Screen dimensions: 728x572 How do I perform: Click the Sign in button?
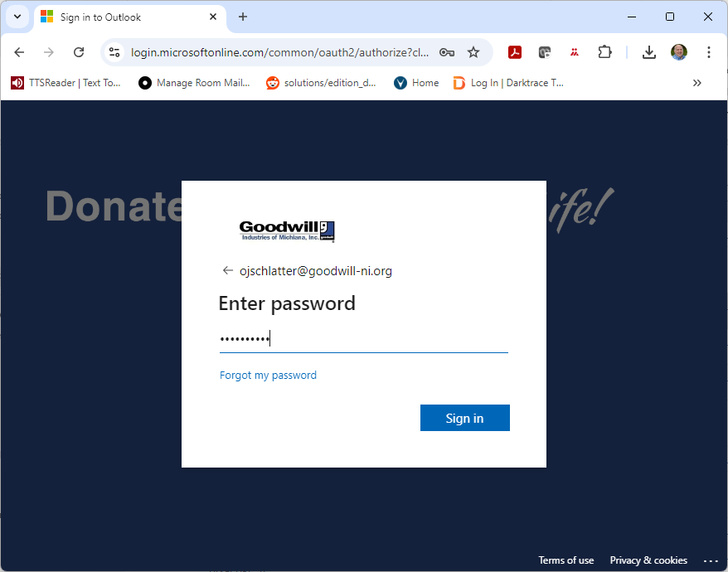coord(465,418)
